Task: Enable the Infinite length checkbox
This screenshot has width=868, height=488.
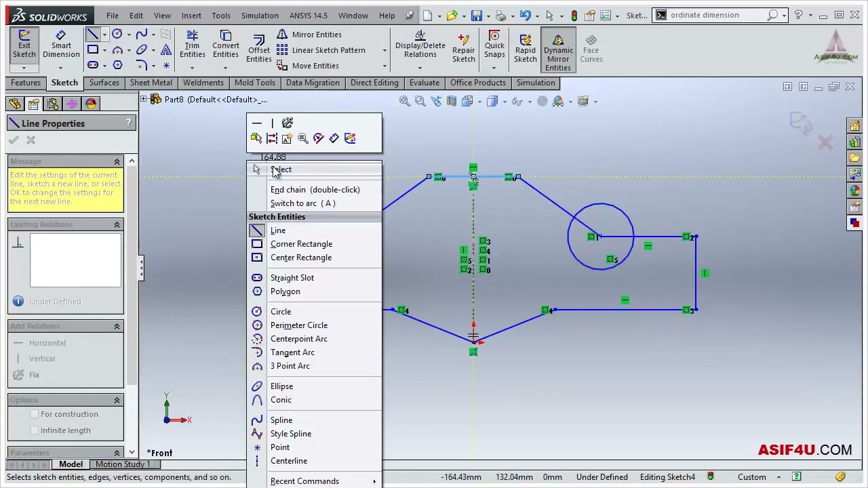Action: 34,430
